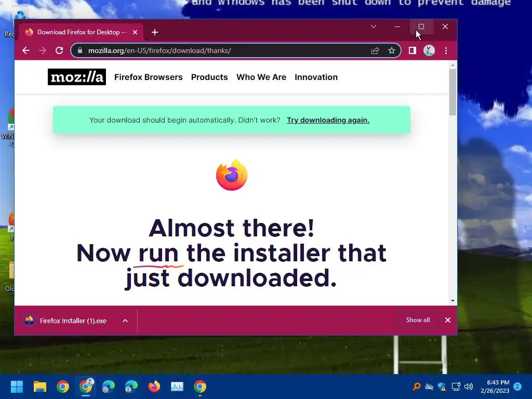Click the orange magnifier tray icon
Screen dimensions: 532x399
tap(417, 387)
